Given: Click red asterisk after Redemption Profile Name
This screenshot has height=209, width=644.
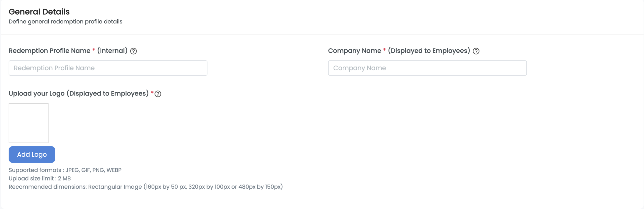Looking at the screenshot, I should tap(94, 50).
